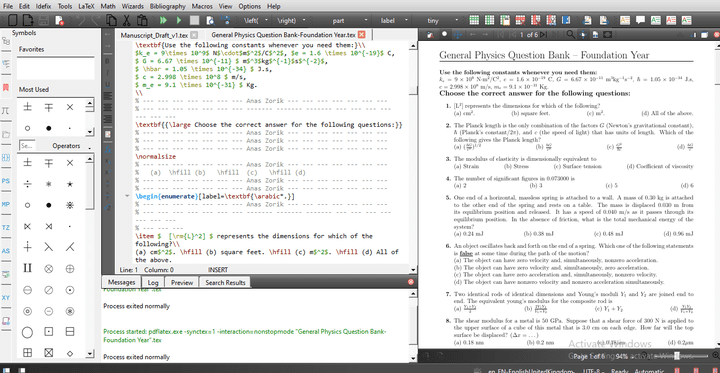Click the symbol search input field
Viewport: 720px width, 373px height.
click(28, 146)
